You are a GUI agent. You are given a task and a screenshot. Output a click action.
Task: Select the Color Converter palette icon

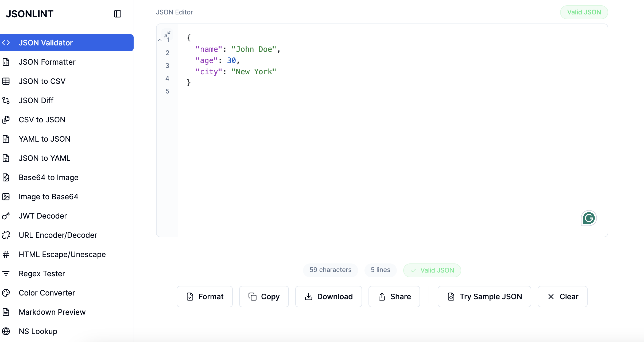6,293
